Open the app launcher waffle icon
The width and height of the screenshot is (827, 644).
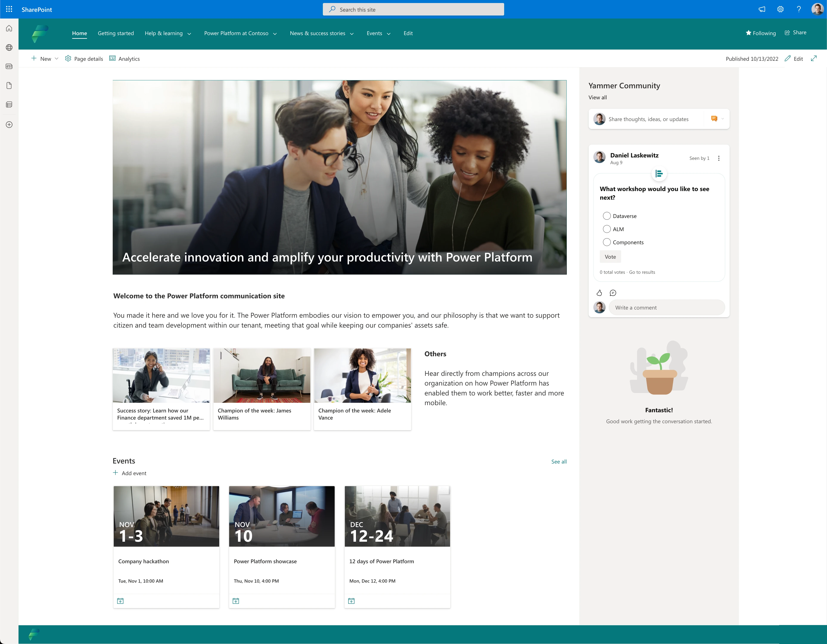pos(9,9)
